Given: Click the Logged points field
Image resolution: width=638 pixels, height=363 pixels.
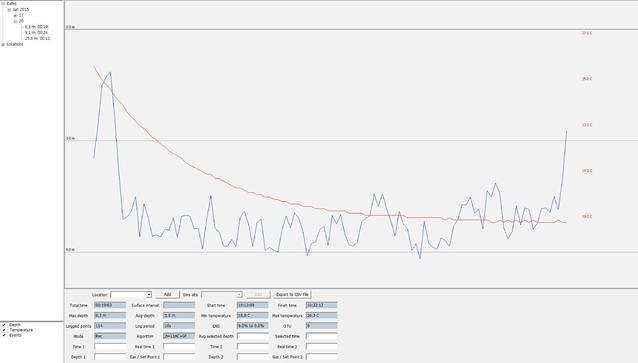Looking at the screenshot, I should [110, 326].
